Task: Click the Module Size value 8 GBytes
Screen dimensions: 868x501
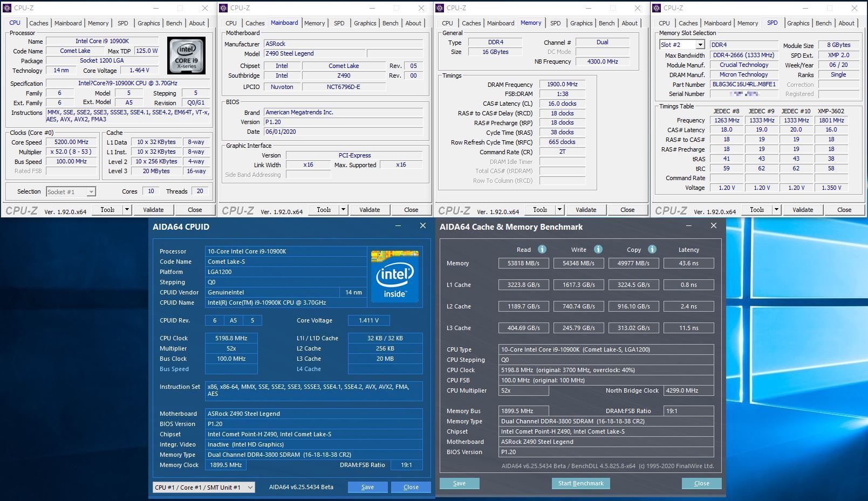Action: [838, 45]
